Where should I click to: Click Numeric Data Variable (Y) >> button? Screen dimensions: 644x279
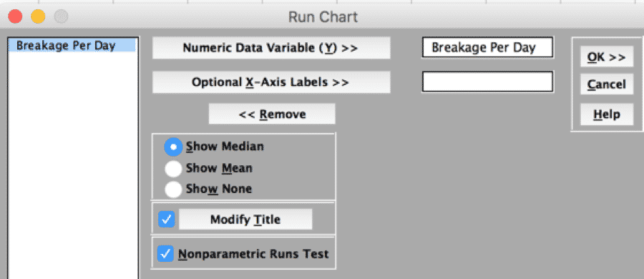click(x=271, y=48)
